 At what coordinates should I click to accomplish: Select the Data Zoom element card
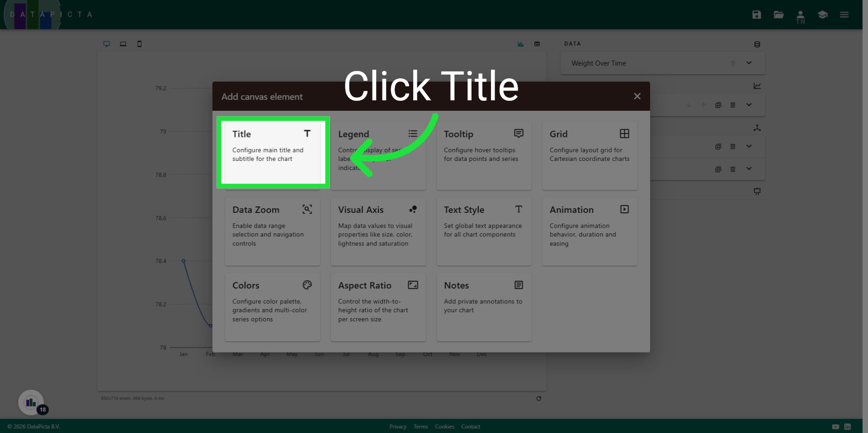pyautogui.click(x=273, y=231)
